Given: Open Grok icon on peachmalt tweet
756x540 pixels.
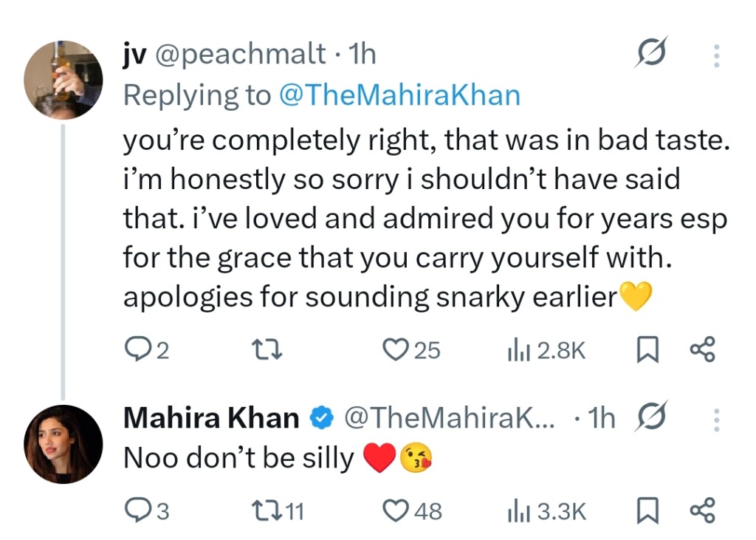Looking at the screenshot, I should (x=650, y=53).
